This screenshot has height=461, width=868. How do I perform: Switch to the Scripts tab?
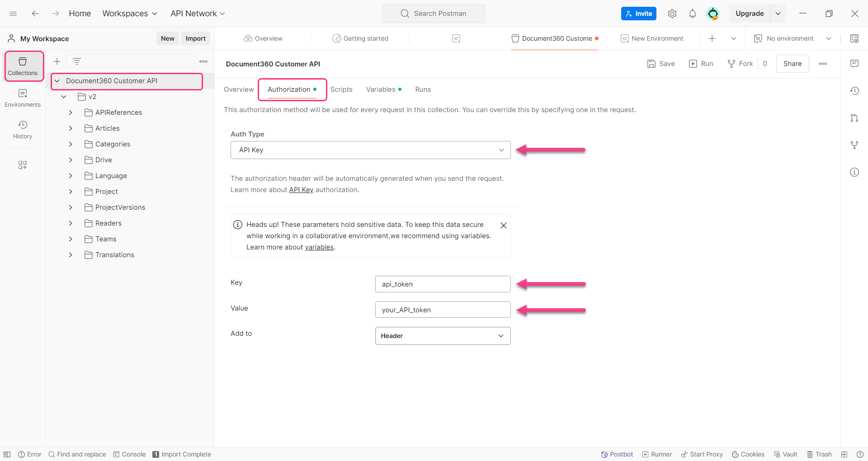coord(341,89)
